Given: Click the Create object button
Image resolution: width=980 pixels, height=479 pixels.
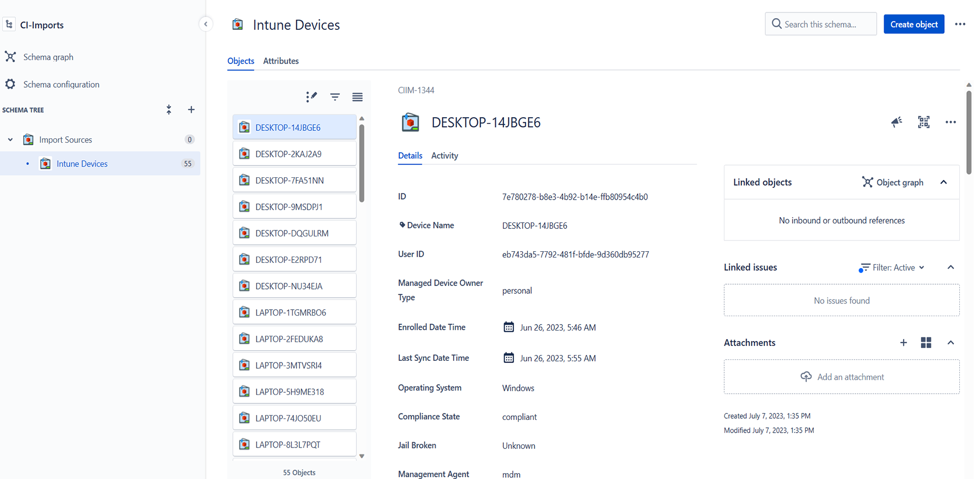Looking at the screenshot, I should 914,24.
